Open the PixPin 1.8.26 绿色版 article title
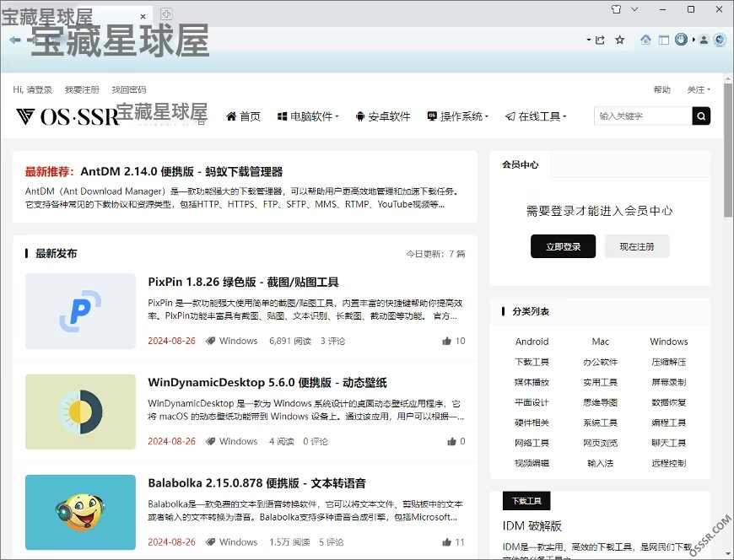 244,282
